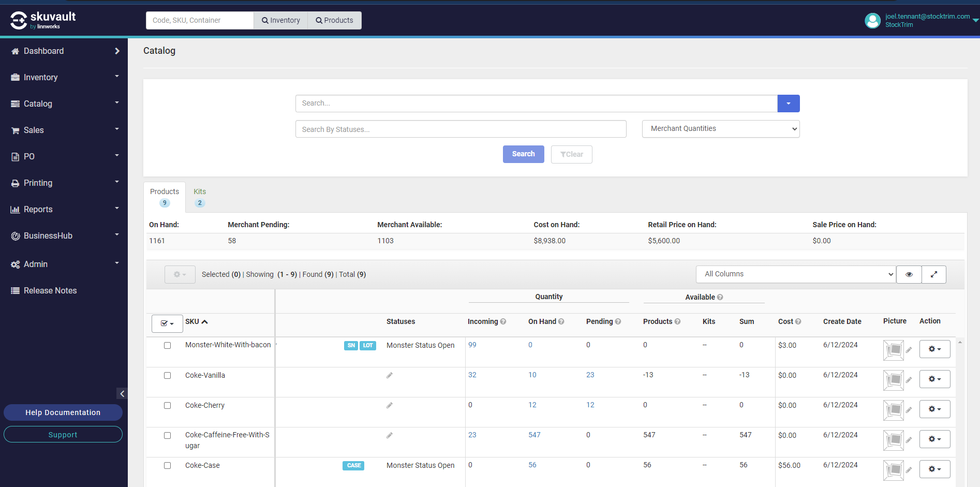The image size is (980, 487).
Task: Click the Pending help question icon
Action: pos(618,322)
